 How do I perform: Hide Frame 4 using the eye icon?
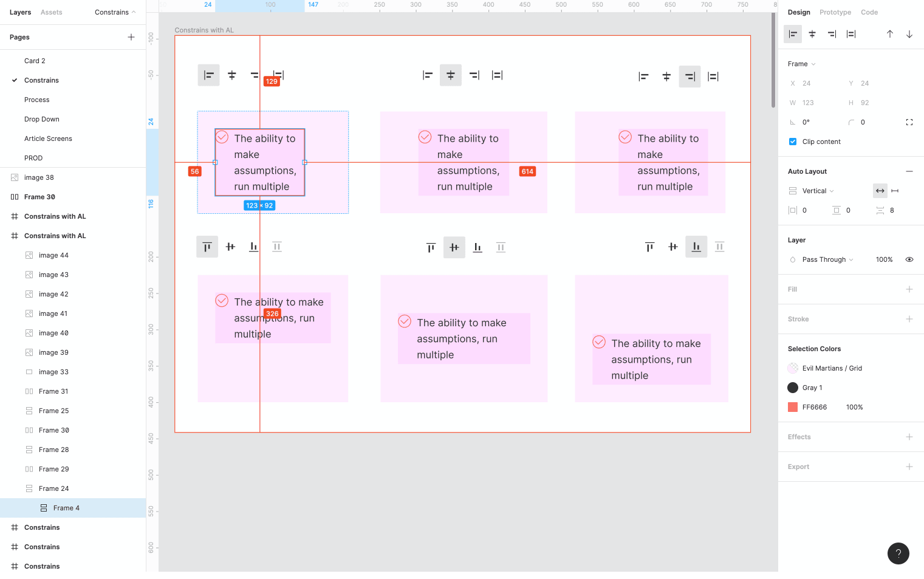(909, 259)
